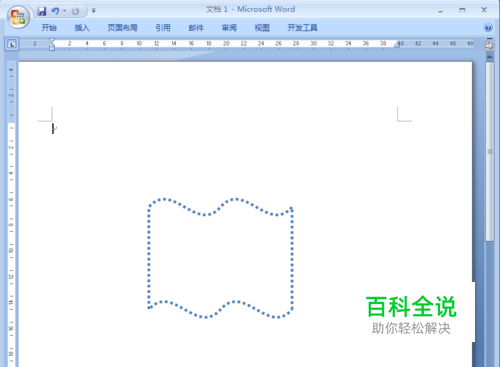
Task: Click the right indent marker on ruler
Action: coord(397,45)
